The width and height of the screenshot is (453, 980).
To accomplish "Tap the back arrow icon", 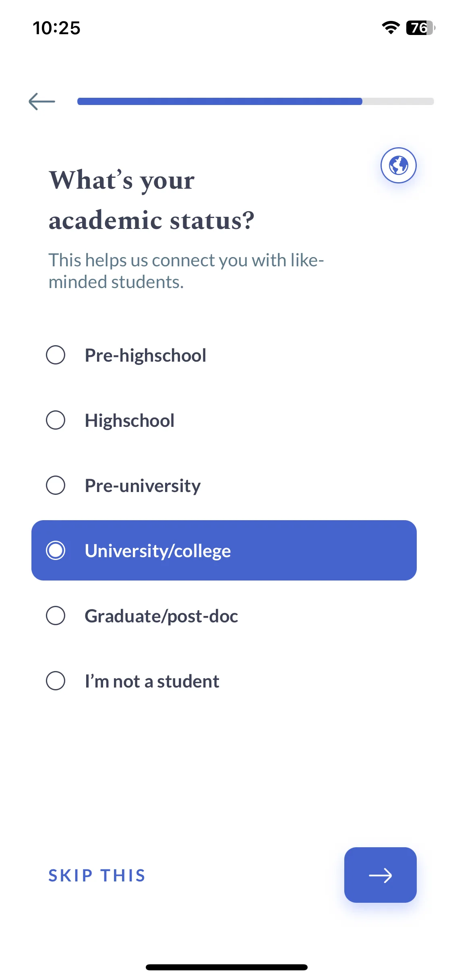I will click(42, 101).
